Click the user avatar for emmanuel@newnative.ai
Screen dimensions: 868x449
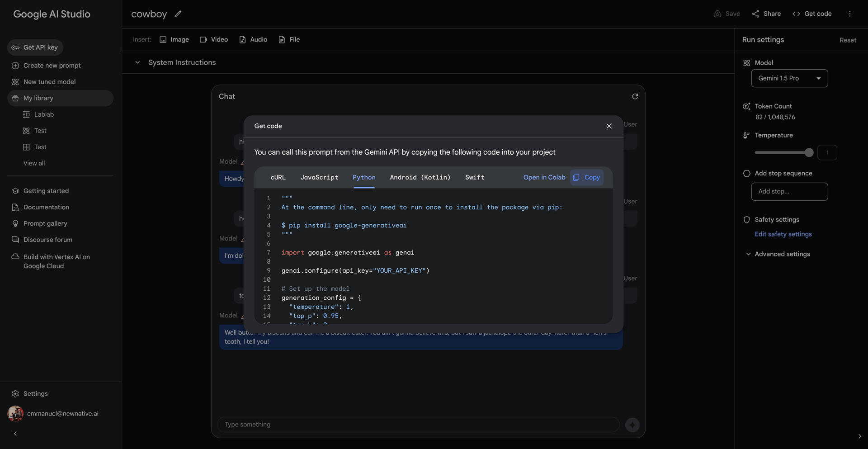15,414
